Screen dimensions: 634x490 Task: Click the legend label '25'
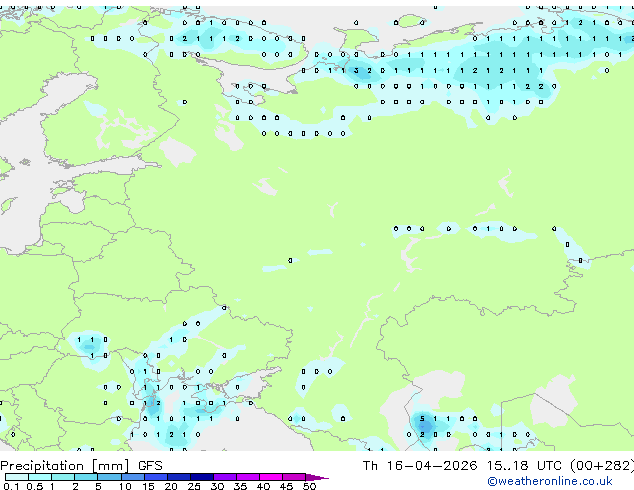coord(194,486)
